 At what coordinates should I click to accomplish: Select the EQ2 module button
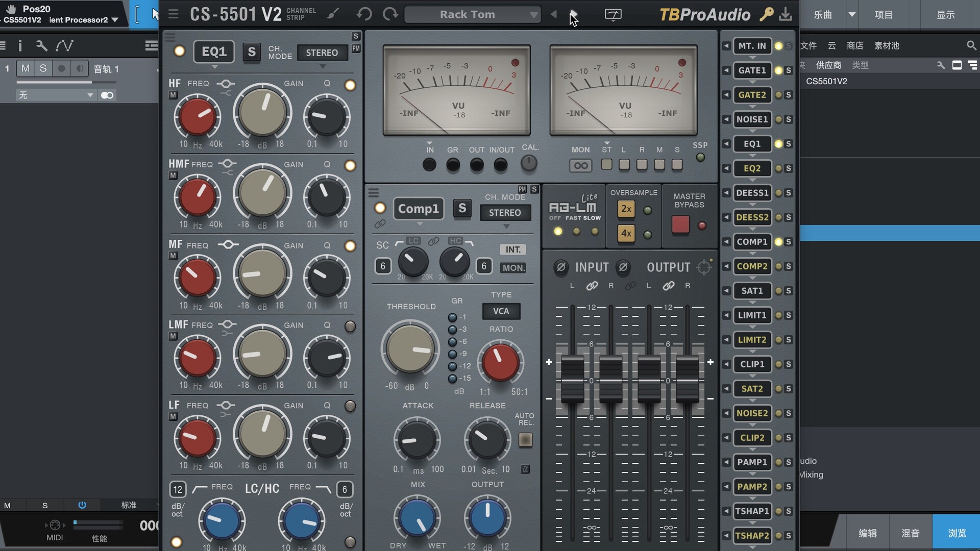point(752,168)
